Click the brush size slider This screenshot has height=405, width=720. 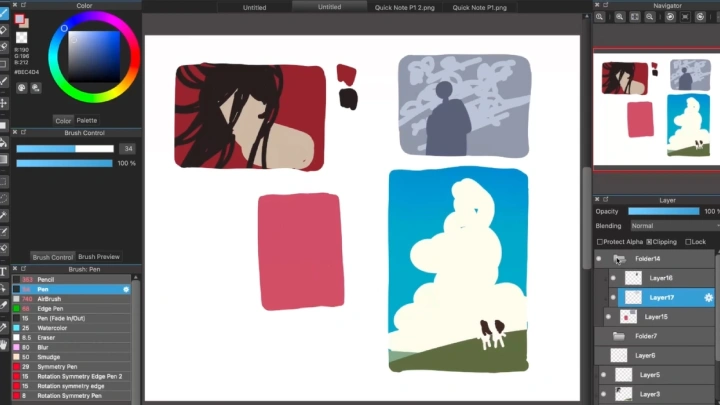tap(65, 149)
